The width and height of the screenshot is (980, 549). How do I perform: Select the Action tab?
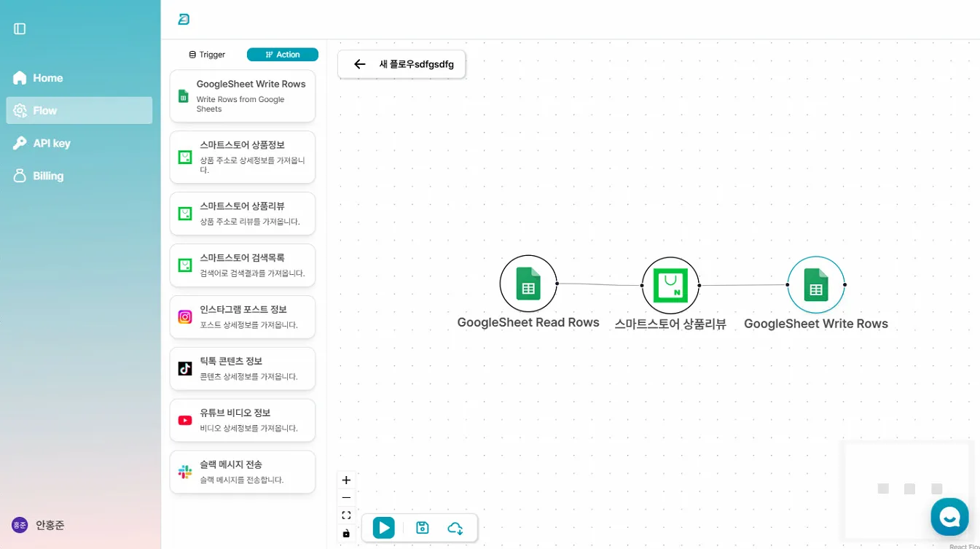283,55
